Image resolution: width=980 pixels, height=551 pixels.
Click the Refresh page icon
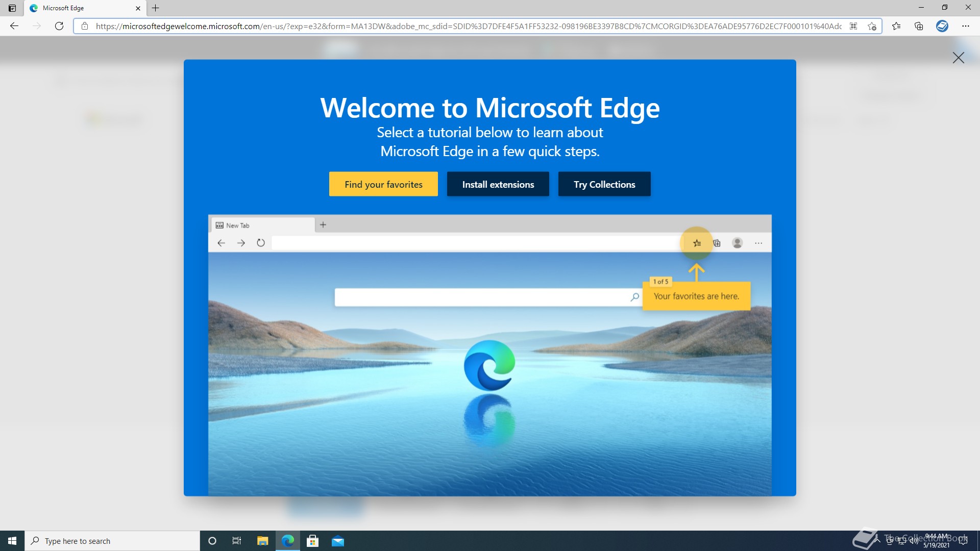[x=59, y=26]
